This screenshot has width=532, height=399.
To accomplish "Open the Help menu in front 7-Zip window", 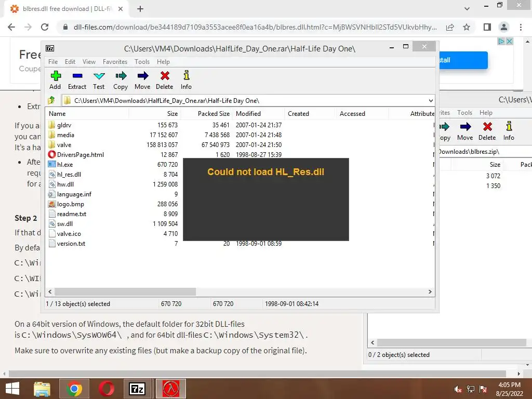I will 163,62.
